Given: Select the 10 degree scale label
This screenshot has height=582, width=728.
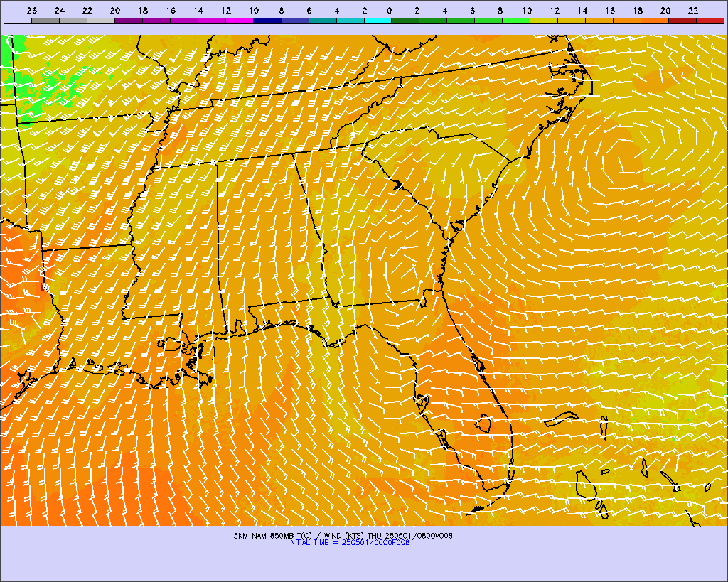Looking at the screenshot, I should point(527,10).
